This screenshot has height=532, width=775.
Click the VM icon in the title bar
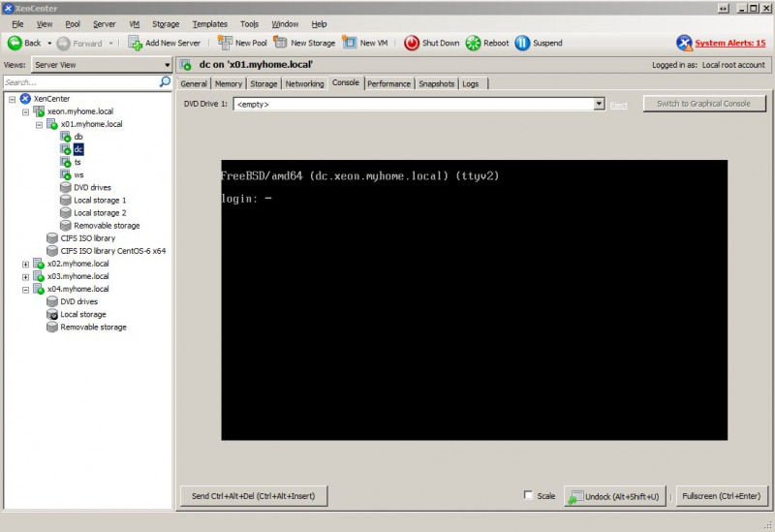click(x=186, y=65)
